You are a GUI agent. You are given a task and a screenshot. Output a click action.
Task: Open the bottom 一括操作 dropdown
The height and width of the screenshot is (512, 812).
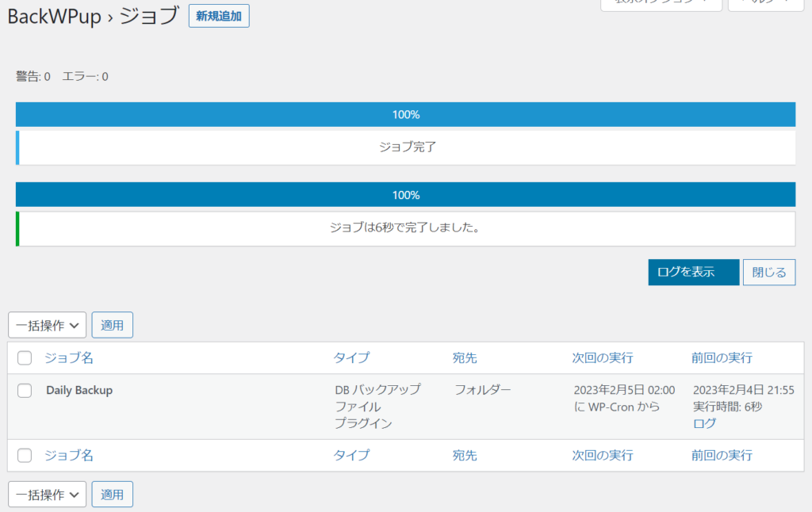[x=47, y=495]
